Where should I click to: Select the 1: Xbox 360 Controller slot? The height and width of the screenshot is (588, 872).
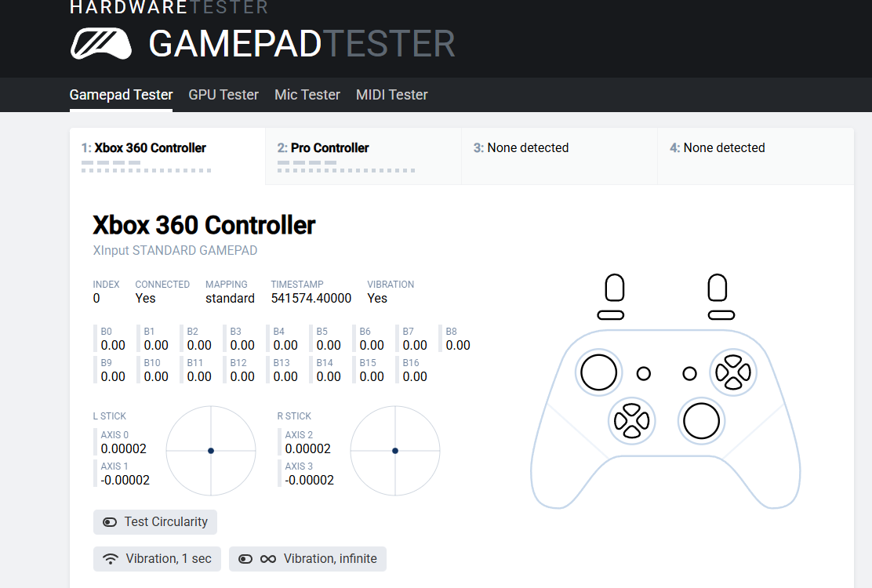167,156
